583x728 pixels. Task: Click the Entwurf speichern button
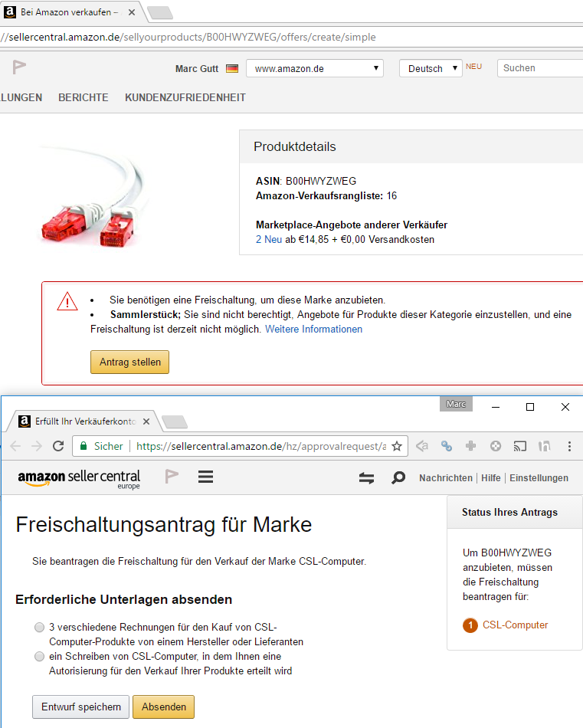tap(80, 707)
